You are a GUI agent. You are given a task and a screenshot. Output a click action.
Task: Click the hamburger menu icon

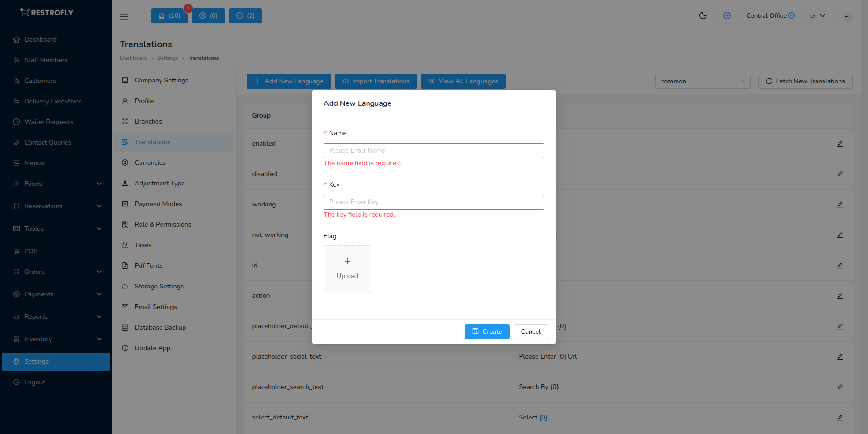tap(124, 17)
